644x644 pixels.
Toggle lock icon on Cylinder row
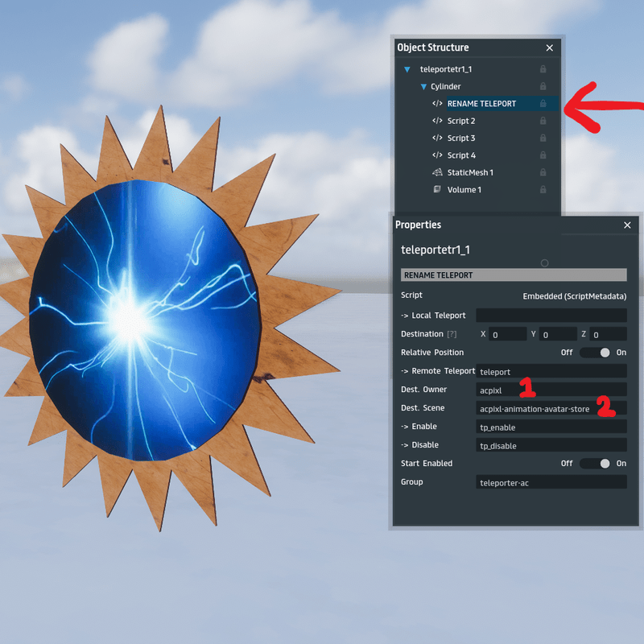click(543, 86)
